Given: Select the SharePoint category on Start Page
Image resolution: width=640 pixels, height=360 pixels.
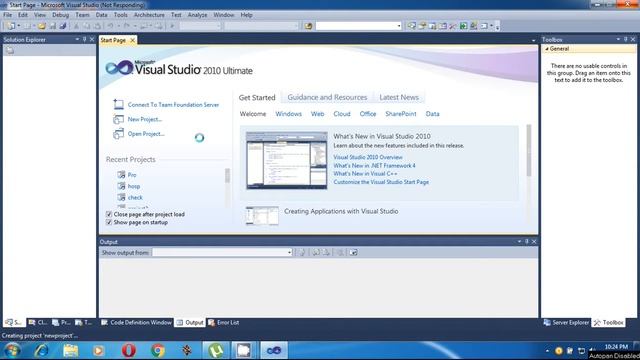Looking at the screenshot, I should pos(400,114).
